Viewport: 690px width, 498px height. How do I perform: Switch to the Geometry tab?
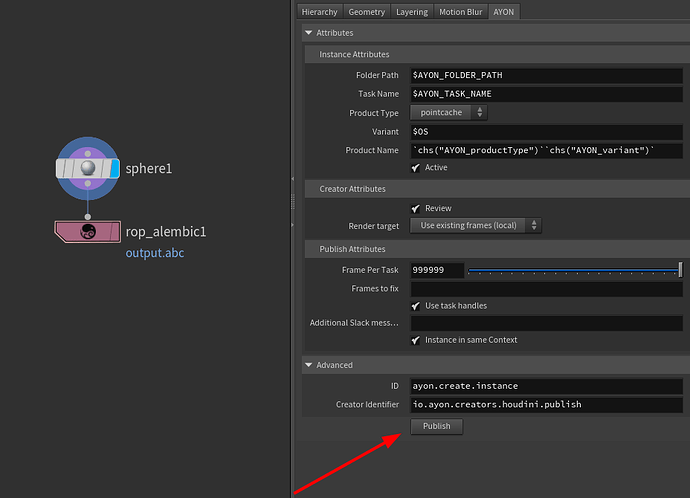(x=366, y=12)
